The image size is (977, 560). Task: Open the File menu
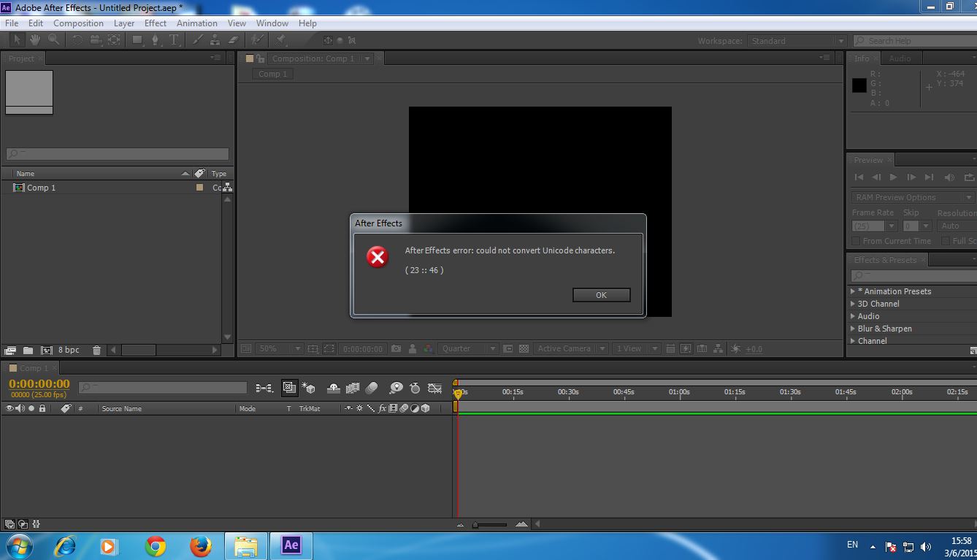[x=12, y=23]
